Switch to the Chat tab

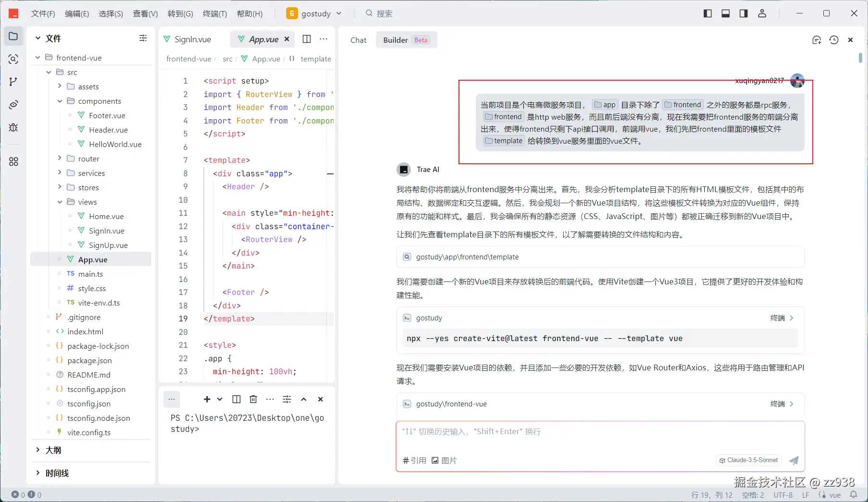click(x=358, y=40)
